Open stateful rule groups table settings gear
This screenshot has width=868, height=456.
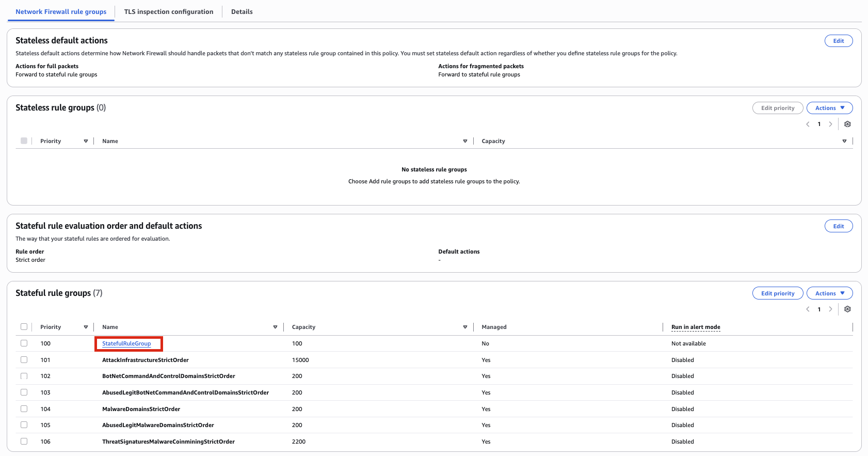pyautogui.click(x=847, y=309)
